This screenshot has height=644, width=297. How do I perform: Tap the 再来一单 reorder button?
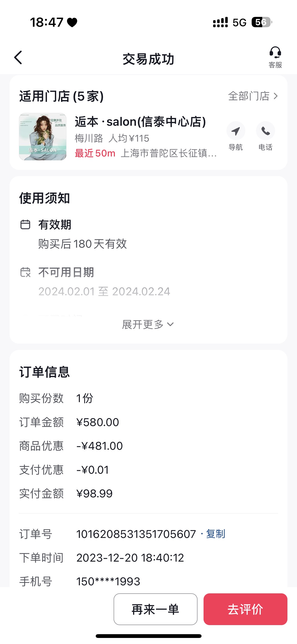pyautogui.click(x=155, y=609)
